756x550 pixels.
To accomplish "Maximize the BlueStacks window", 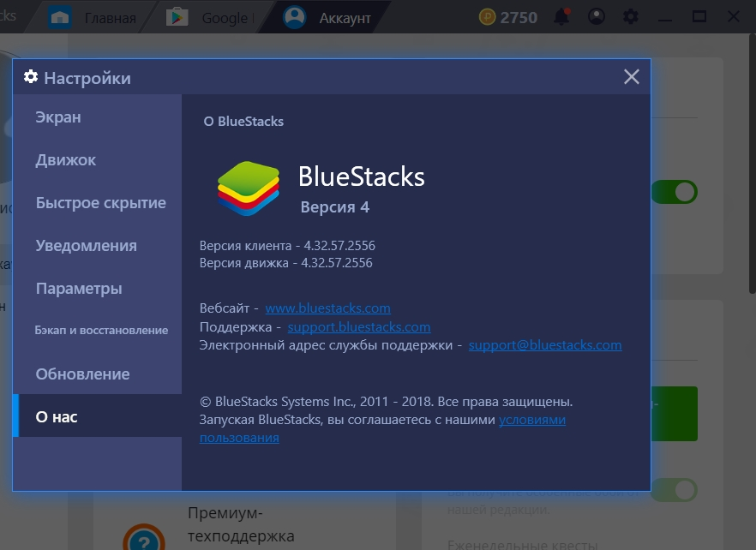I will (x=699, y=17).
